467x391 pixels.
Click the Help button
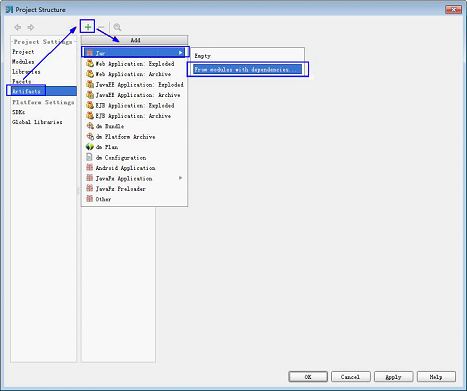(436, 377)
